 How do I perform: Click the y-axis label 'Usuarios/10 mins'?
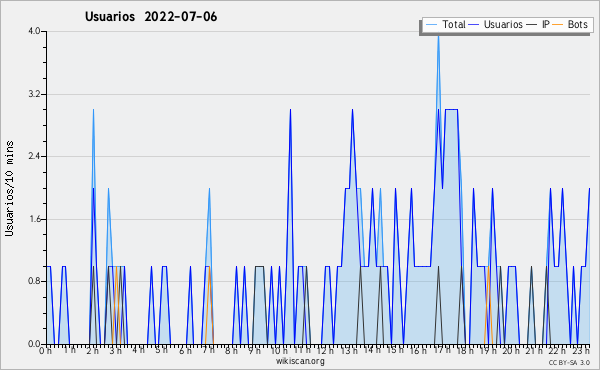9,189
